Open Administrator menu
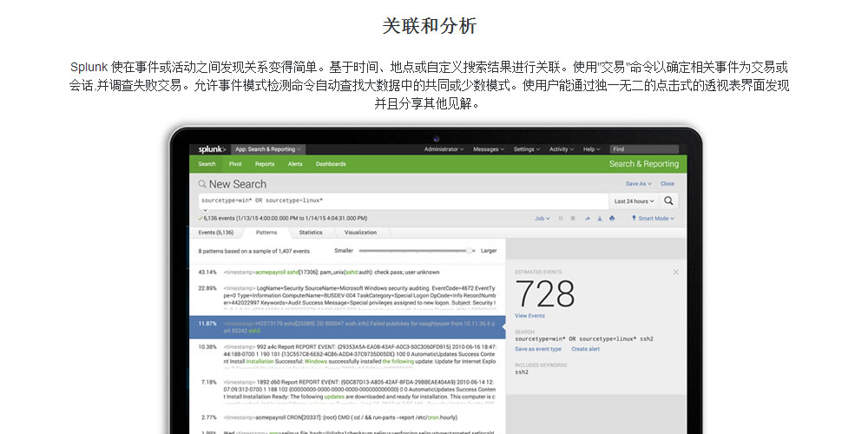 444,149
